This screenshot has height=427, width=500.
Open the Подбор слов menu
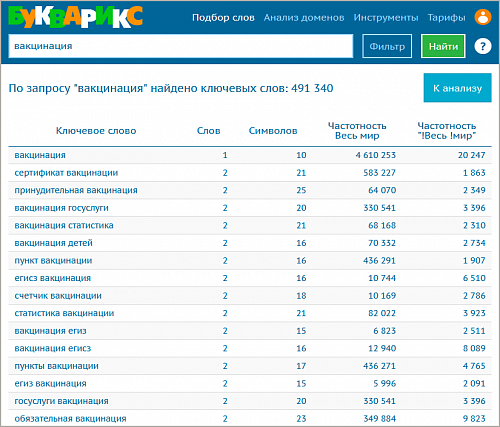pyautogui.click(x=223, y=18)
